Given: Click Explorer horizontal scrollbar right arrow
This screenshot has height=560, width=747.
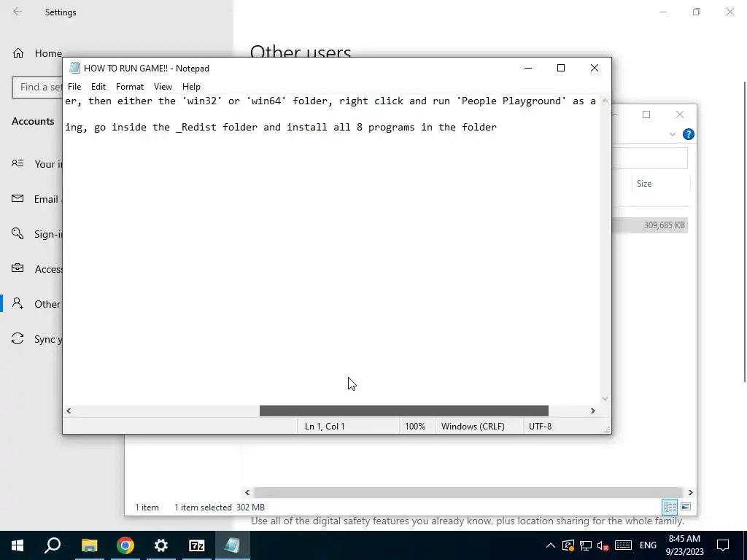Looking at the screenshot, I should click(x=690, y=492).
